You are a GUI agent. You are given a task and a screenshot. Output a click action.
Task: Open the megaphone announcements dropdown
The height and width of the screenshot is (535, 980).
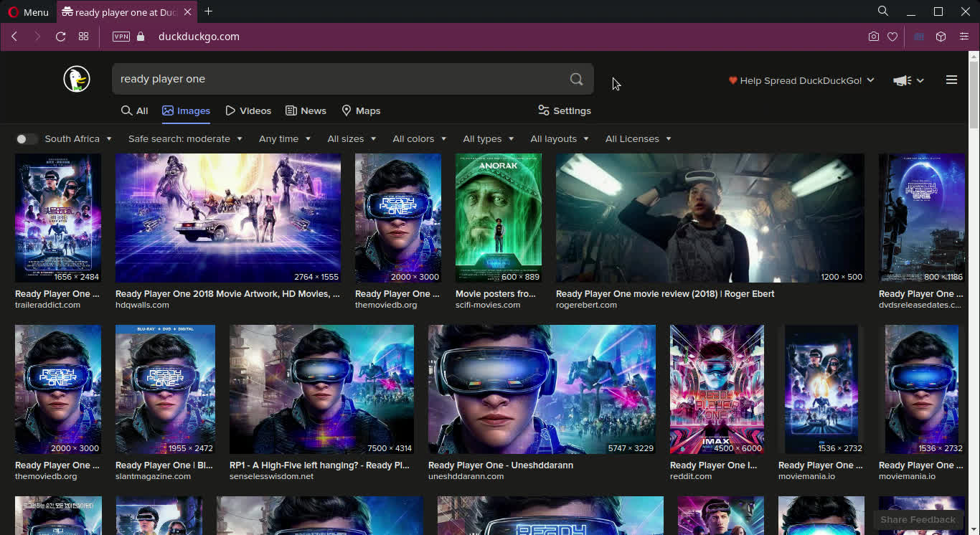coord(908,80)
